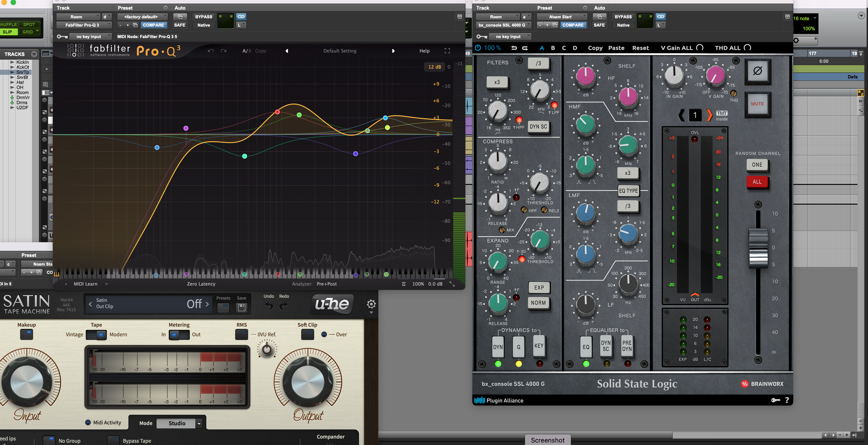Click Analyzer Pre+Post setting
The height and width of the screenshot is (445, 868).
coord(326,284)
